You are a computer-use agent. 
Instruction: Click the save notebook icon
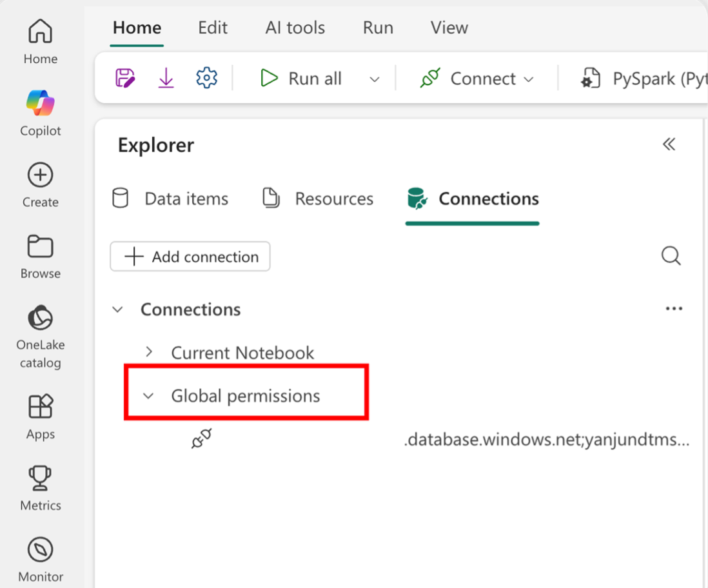point(125,79)
